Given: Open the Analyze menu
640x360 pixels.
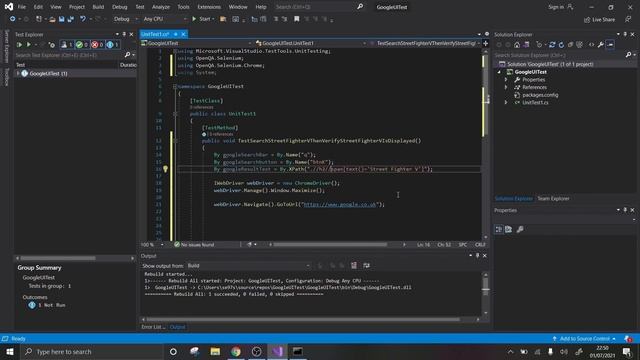Looking at the screenshot, I should [161, 7].
